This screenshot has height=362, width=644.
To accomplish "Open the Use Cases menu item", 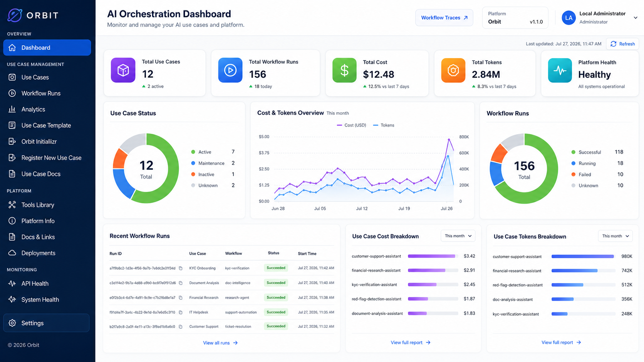I will (47, 77).
